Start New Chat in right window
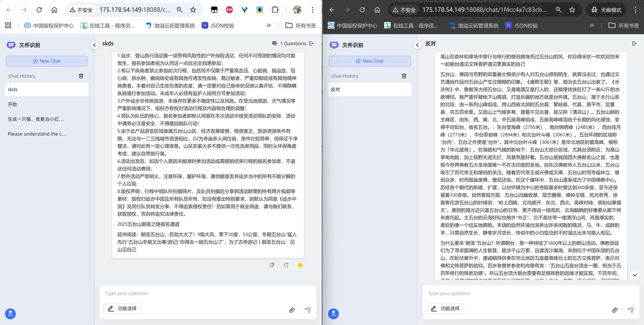 (x=370, y=61)
